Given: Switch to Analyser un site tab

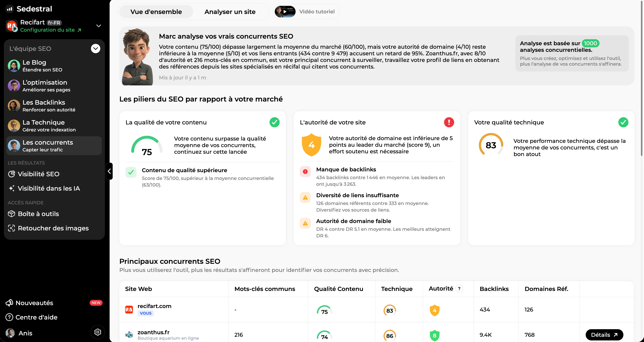Looking at the screenshot, I should [x=230, y=12].
